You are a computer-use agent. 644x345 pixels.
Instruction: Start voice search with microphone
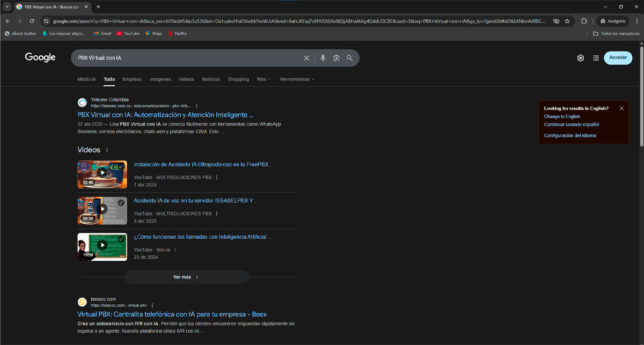323,58
